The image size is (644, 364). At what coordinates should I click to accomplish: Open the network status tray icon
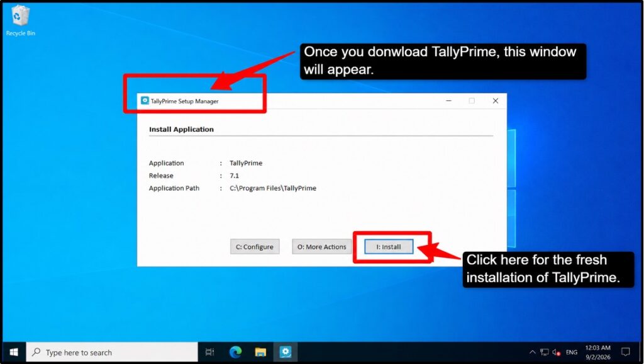545,353
